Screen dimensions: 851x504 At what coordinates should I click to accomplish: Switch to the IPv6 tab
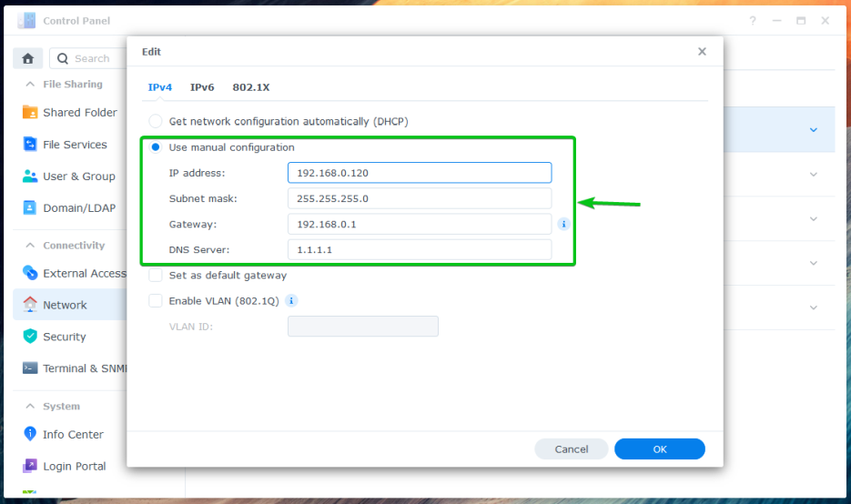tap(202, 87)
